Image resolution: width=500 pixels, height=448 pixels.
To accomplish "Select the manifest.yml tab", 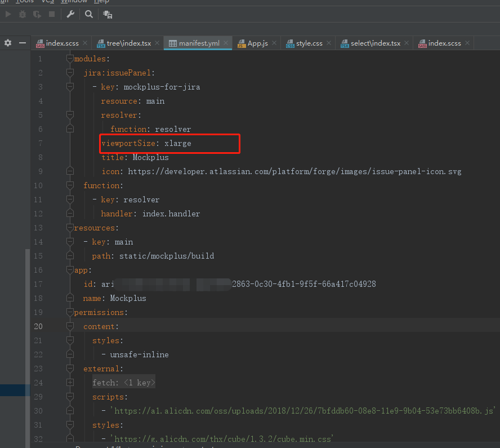I will point(199,43).
